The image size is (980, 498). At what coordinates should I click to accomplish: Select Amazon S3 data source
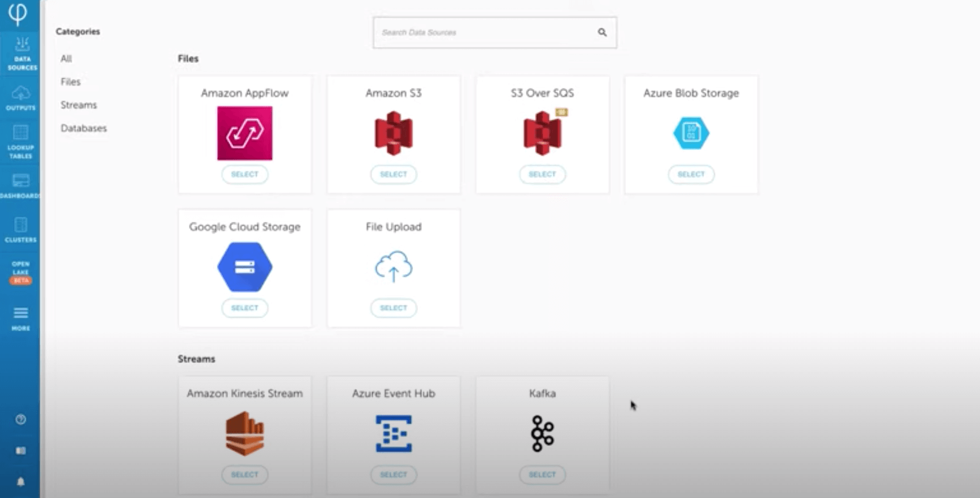pos(394,174)
